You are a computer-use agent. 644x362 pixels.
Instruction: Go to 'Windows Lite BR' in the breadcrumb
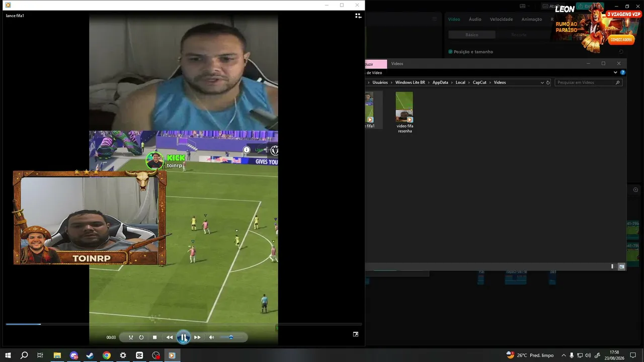click(x=410, y=82)
